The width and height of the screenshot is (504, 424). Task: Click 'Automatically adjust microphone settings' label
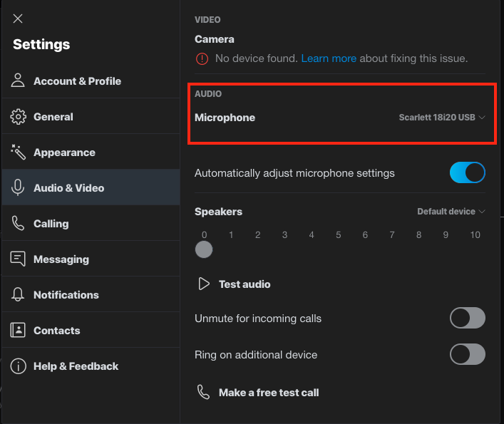point(294,173)
